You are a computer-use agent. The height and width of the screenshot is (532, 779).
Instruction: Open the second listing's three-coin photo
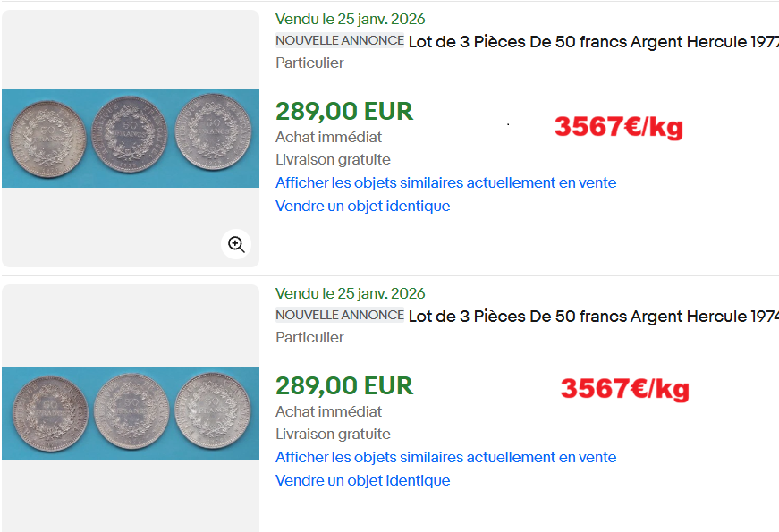(x=131, y=412)
